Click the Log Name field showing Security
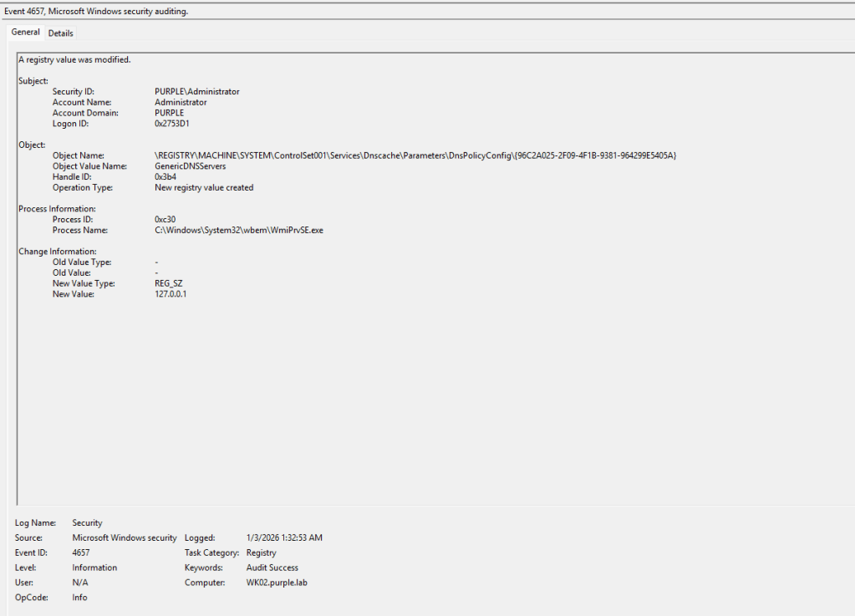 coord(87,523)
